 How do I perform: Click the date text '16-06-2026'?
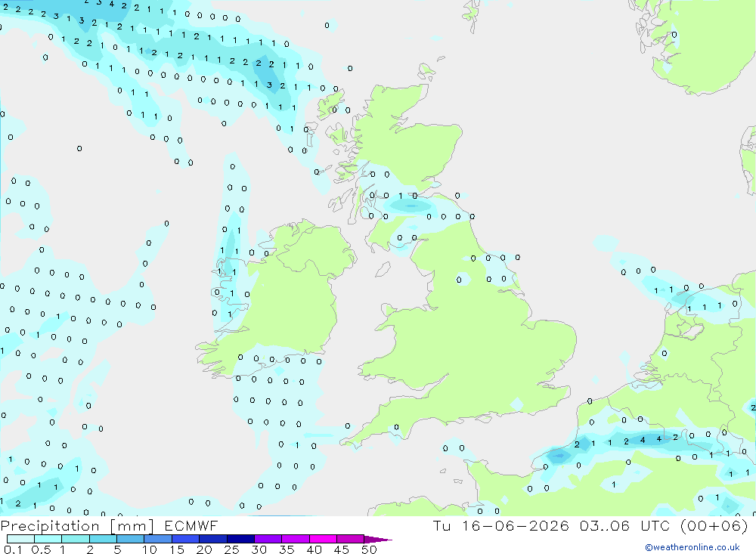click(x=516, y=525)
